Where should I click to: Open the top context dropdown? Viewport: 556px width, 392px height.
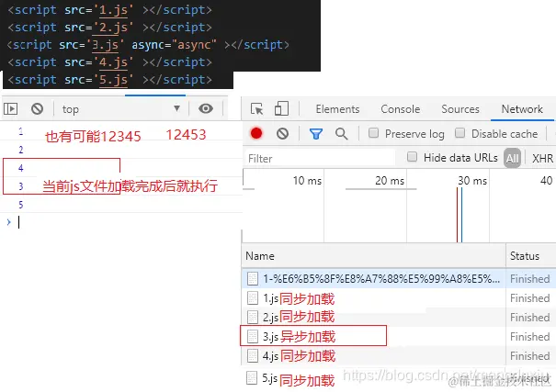(x=121, y=109)
